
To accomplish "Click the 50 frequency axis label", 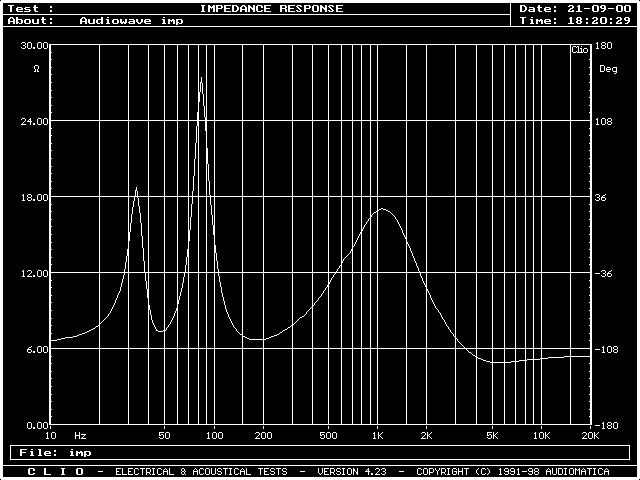I will click(164, 436).
